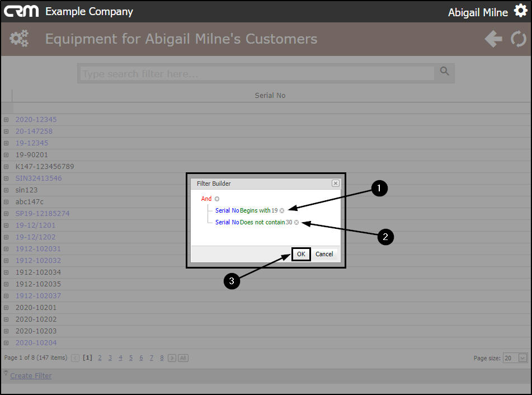Go to page 4 in pager
Image resolution: width=532 pixels, height=395 pixels.
coord(120,358)
